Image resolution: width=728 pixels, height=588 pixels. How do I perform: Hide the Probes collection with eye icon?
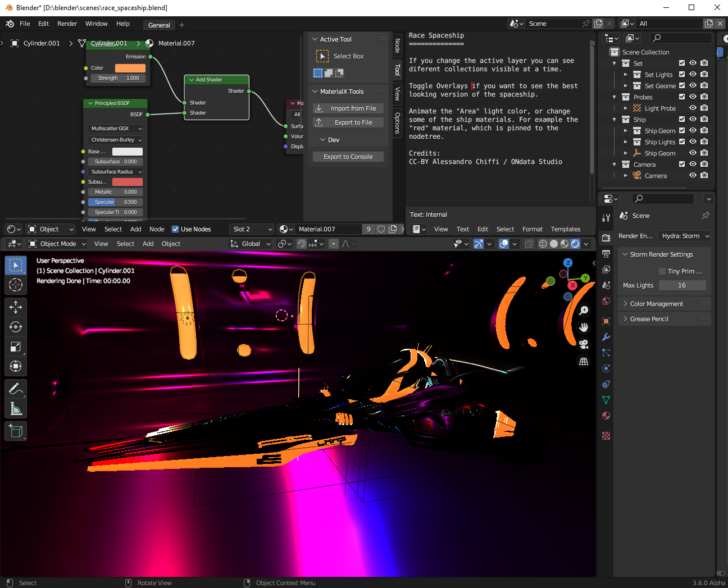(x=693, y=97)
